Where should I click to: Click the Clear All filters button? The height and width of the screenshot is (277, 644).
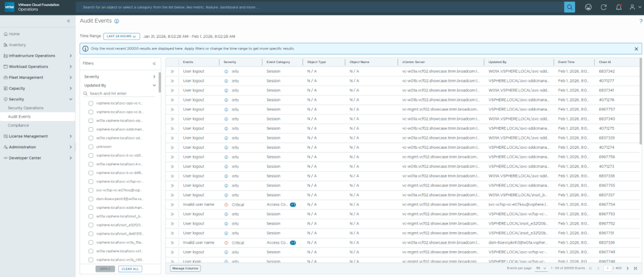click(x=130, y=269)
